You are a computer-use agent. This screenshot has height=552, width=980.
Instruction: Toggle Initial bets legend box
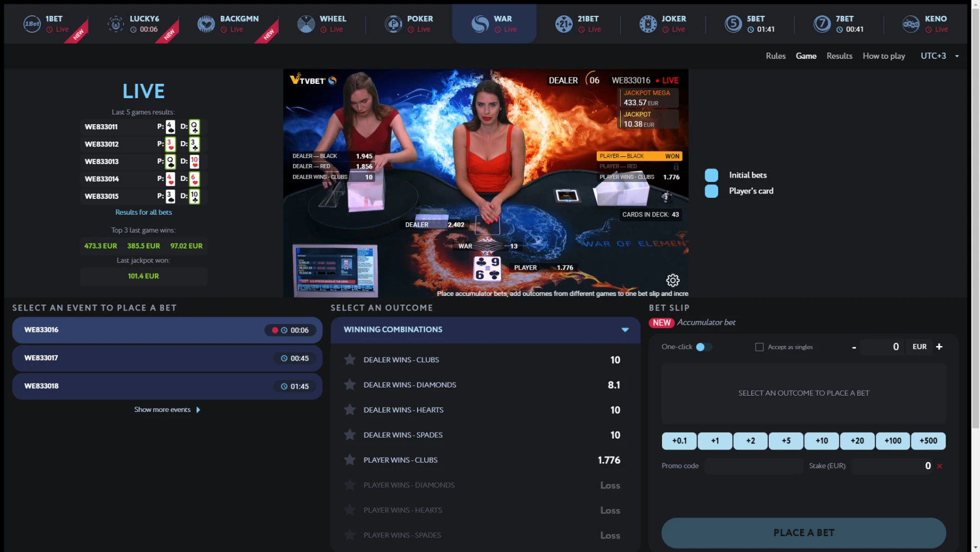711,175
